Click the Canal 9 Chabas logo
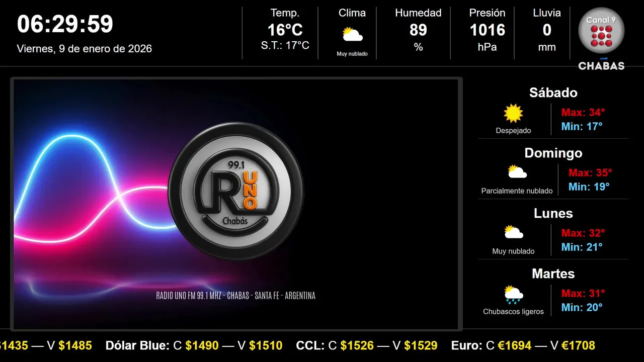 click(x=601, y=39)
